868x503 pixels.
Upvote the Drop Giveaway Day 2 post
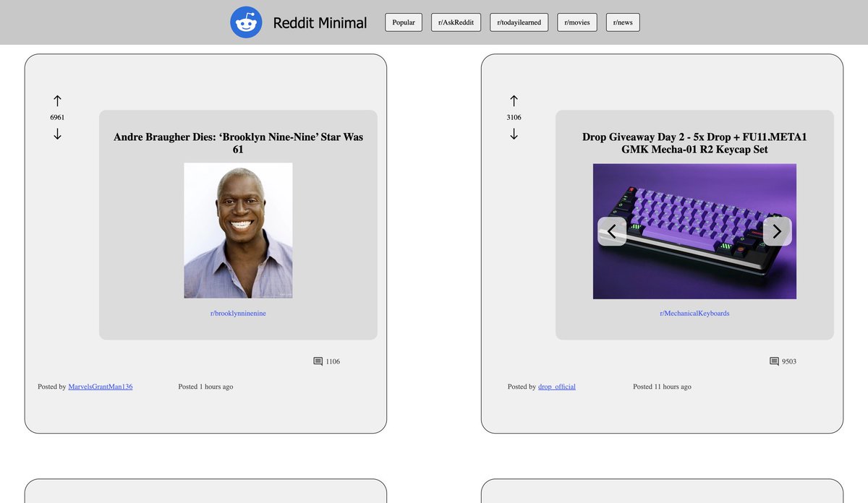[x=514, y=100]
